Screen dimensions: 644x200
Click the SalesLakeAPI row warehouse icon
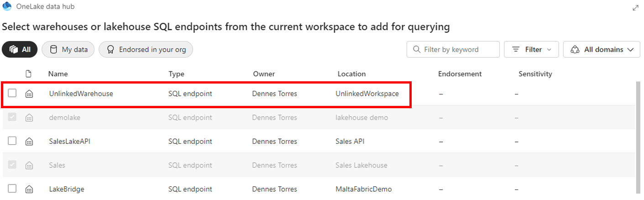coord(29,142)
